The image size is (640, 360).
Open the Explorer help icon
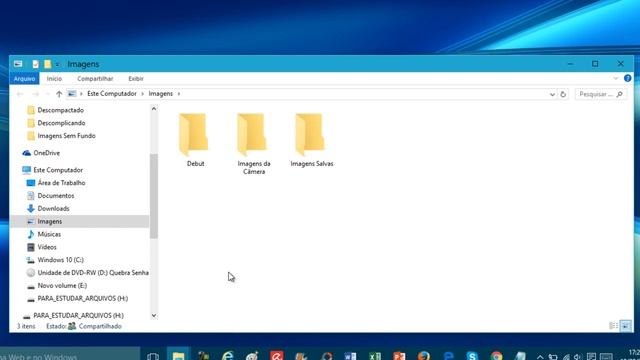point(628,78)
